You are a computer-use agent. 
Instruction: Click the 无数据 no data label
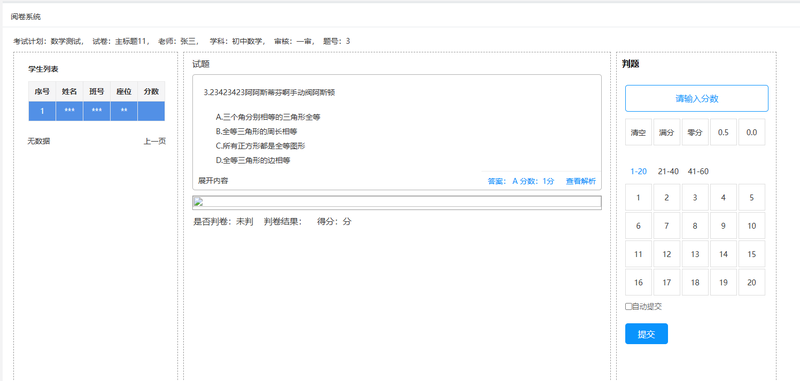[38, 141]
